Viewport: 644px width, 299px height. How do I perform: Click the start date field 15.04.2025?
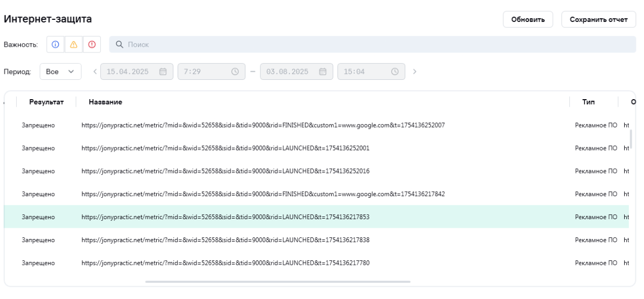[137, 71]
